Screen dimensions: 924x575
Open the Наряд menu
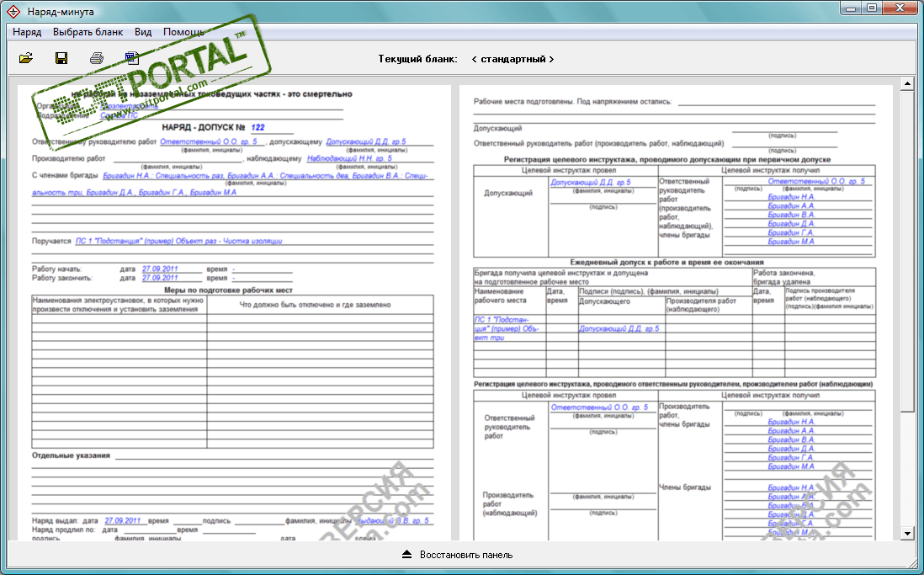click(x=27, y=32)
